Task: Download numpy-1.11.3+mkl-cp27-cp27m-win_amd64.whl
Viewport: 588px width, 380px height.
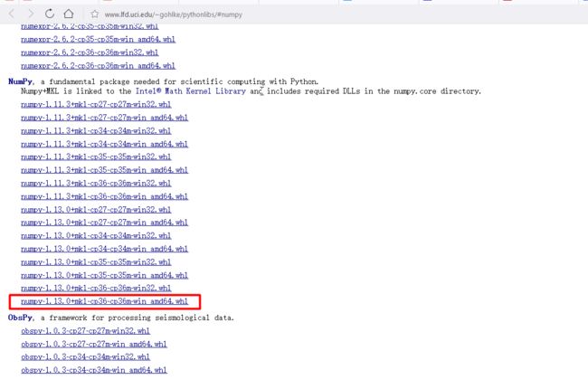Action: [x=105, y=118]
